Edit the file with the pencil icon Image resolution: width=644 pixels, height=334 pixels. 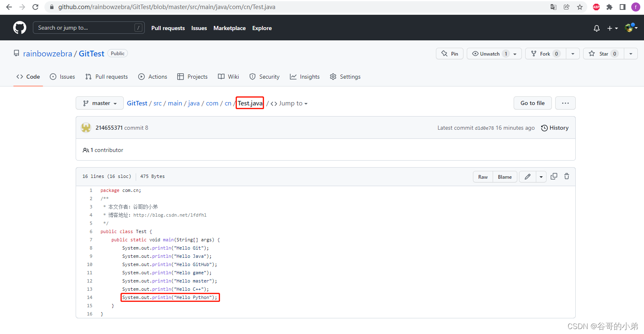tap(528, 177)
